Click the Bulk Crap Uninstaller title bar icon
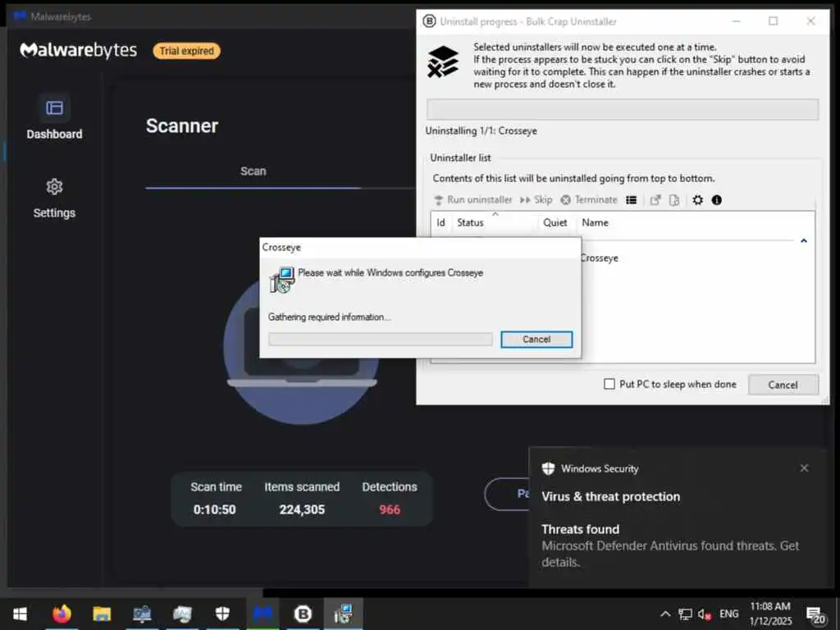Screen dimensions: 840x630 (429, 21)
